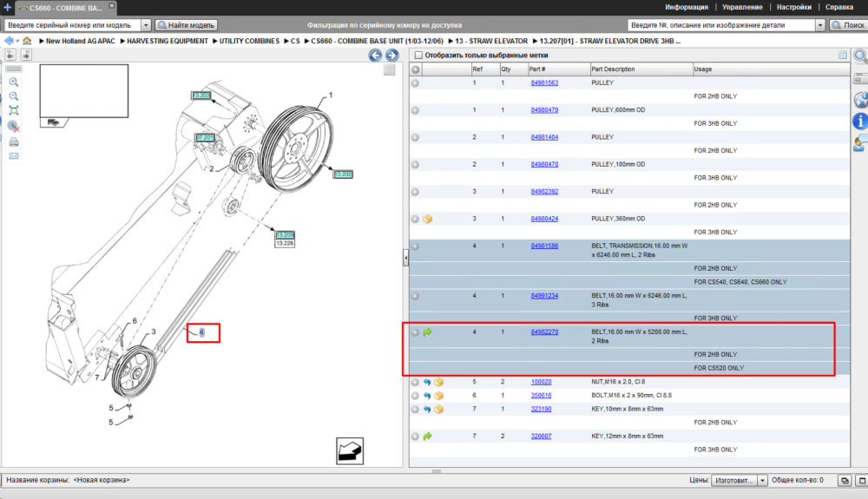Open part search field dropdown arrow
868x499 pixels.
820,25
